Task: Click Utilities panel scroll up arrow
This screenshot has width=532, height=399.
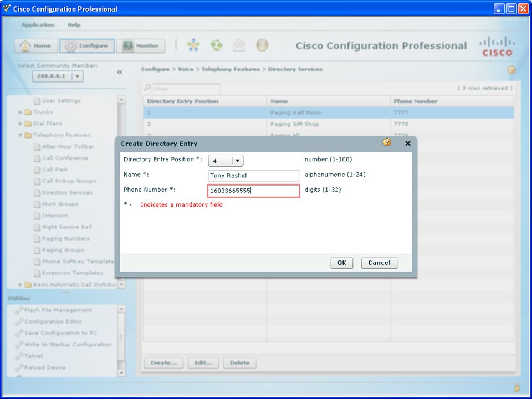Action: click(x=121, y=309)
